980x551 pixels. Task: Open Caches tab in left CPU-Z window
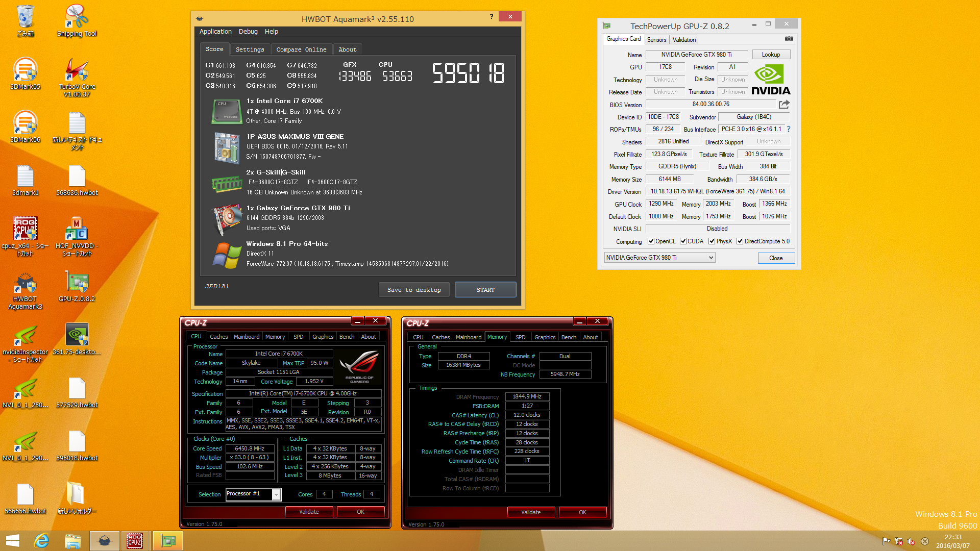[x=219, y=337]
